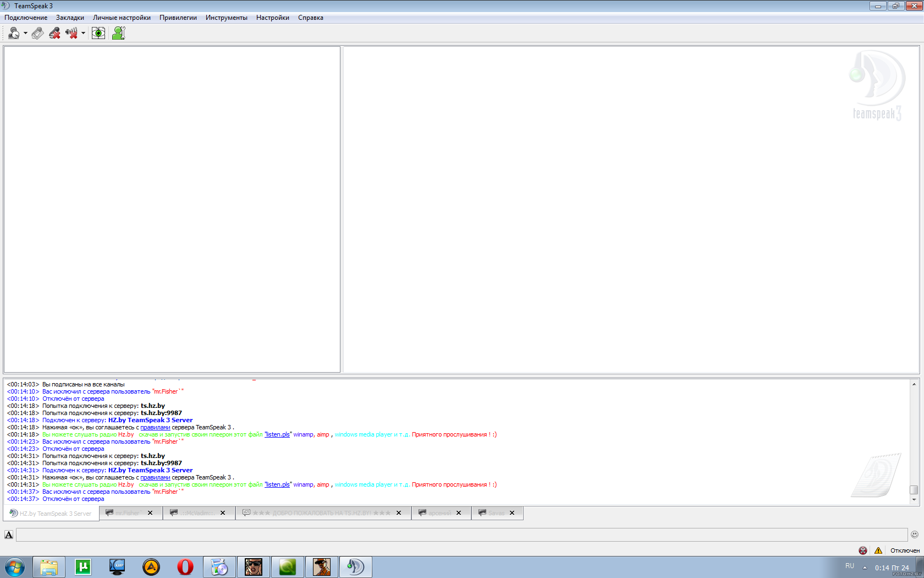This screenshot has width=924, height=578.
Task: Open the first правилами link in chat log
Action: point(155,427)
